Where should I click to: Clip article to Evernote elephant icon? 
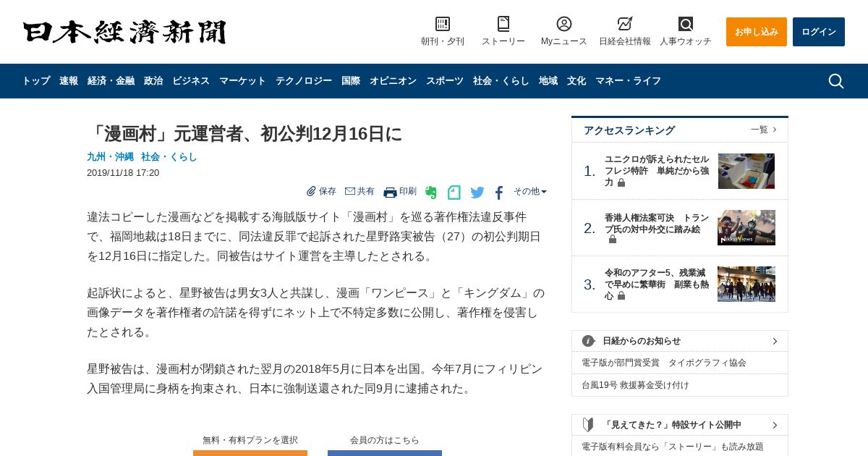(431, 193)
